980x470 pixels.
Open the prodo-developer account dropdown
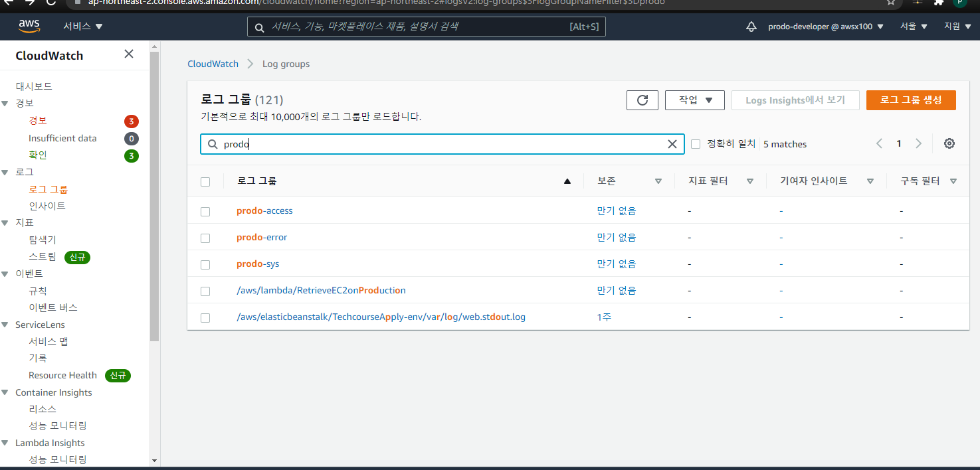[826, 27]
